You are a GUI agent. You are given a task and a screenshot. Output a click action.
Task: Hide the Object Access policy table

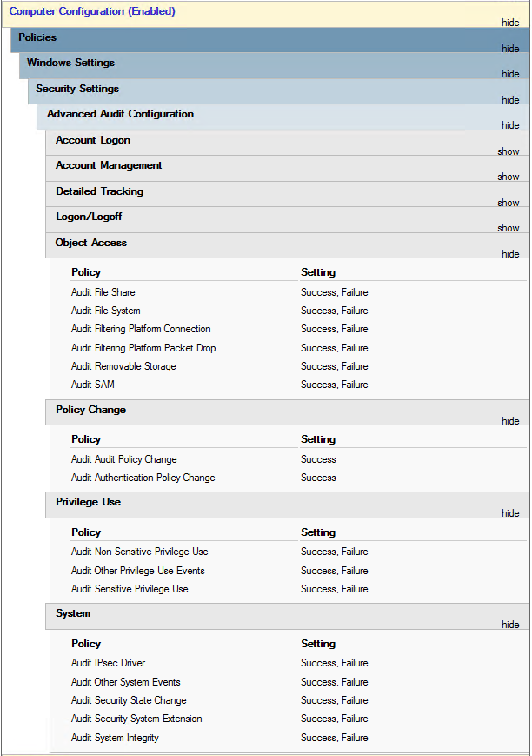click(x=510, y=254)
